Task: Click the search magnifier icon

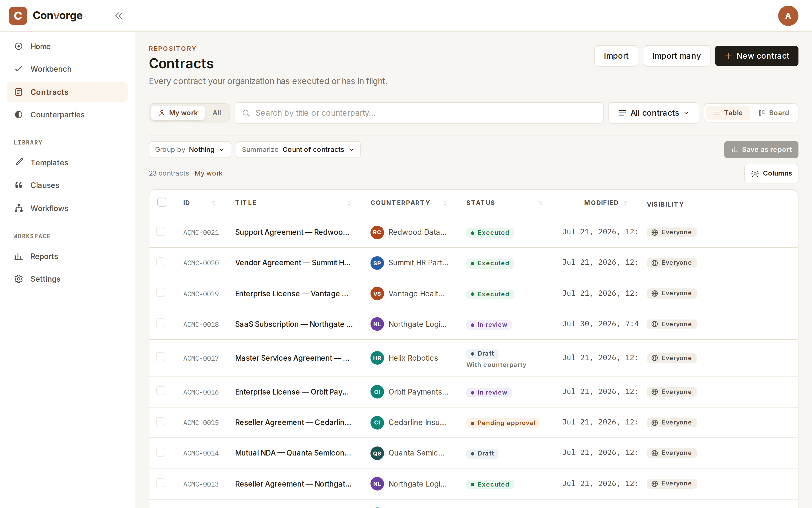Action: tap(246, 113)
